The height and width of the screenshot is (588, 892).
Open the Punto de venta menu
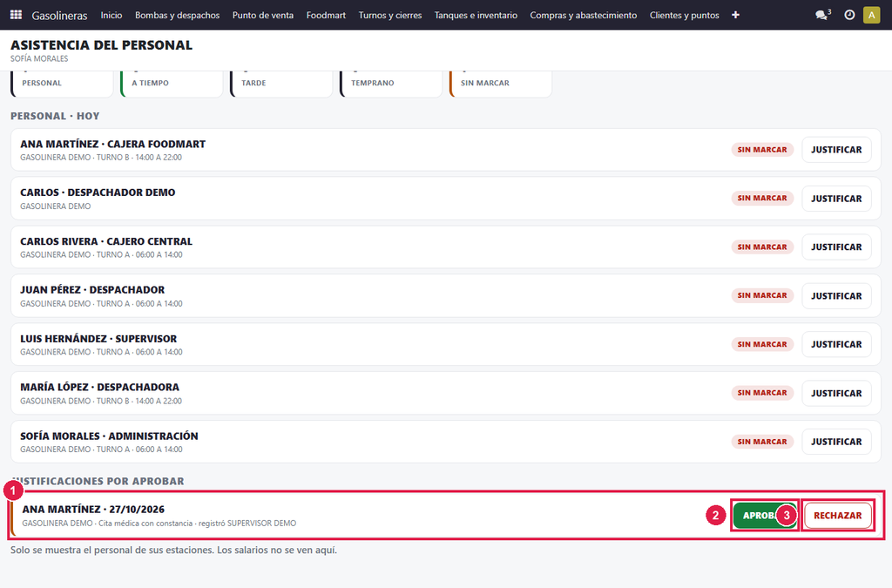click(263, 16)
